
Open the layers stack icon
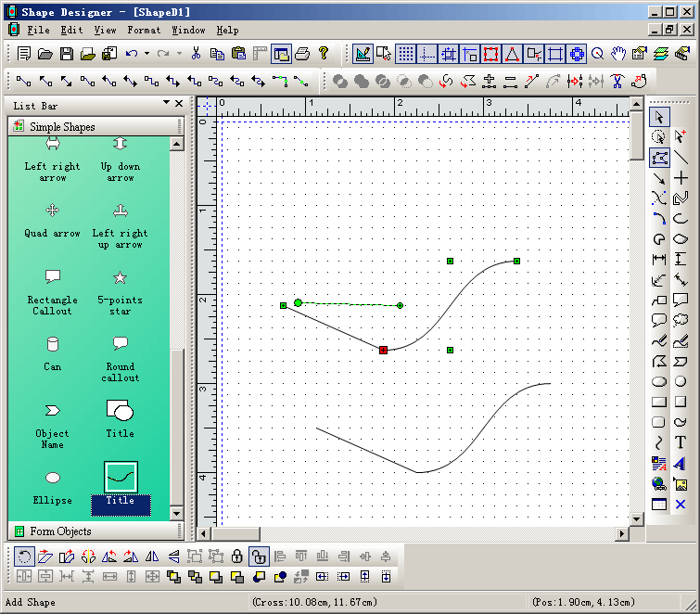click(x=661, y=54)
